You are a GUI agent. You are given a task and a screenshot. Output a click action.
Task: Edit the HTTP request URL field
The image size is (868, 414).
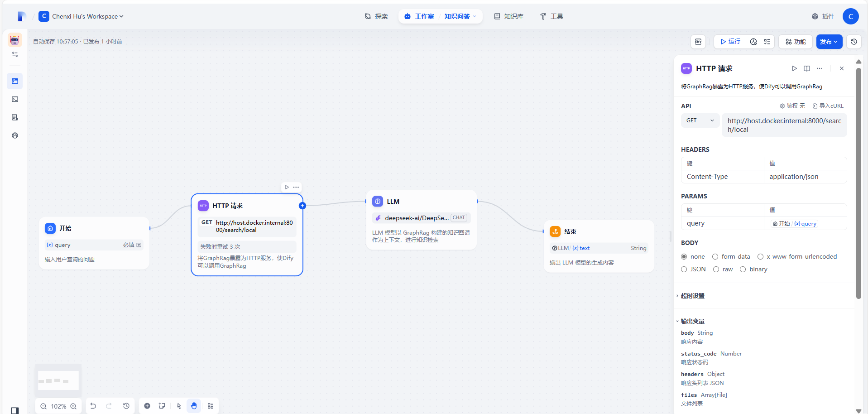(784, 125)
